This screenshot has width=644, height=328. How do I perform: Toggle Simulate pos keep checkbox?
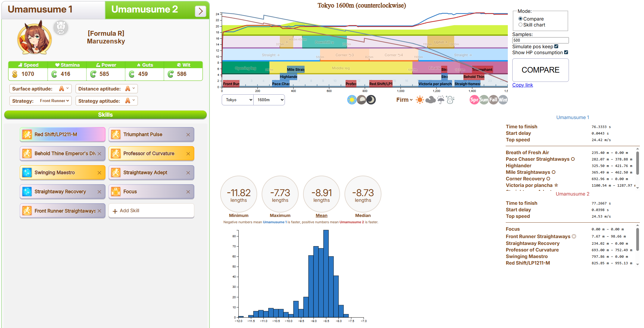coord(556,46)
